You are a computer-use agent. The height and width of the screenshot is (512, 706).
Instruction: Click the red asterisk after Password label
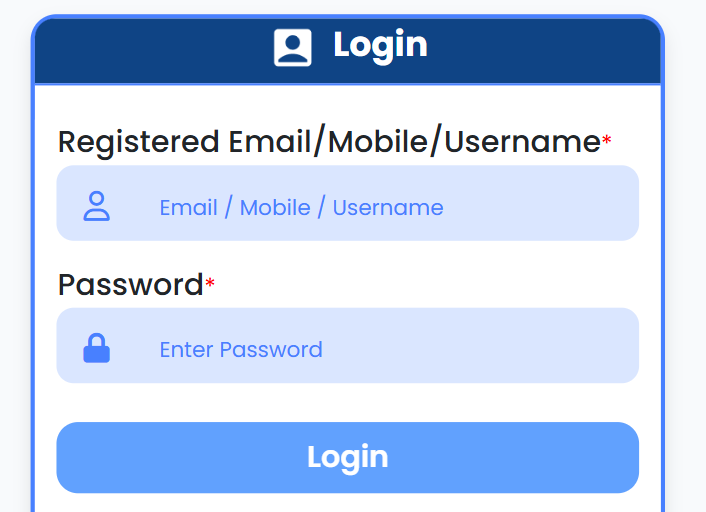coord(210,285)
